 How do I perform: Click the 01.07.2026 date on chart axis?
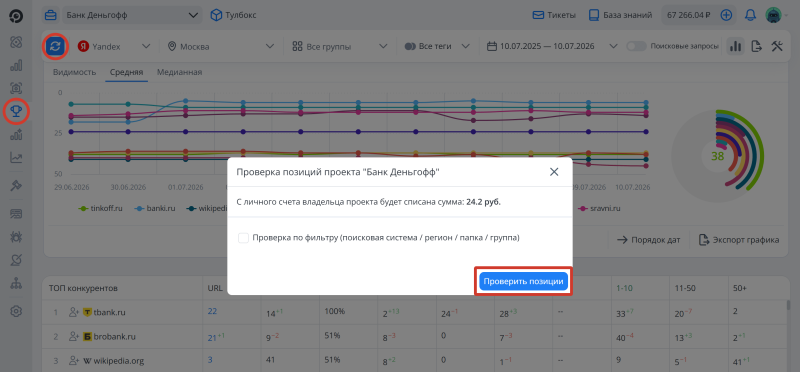pos(187,186)
